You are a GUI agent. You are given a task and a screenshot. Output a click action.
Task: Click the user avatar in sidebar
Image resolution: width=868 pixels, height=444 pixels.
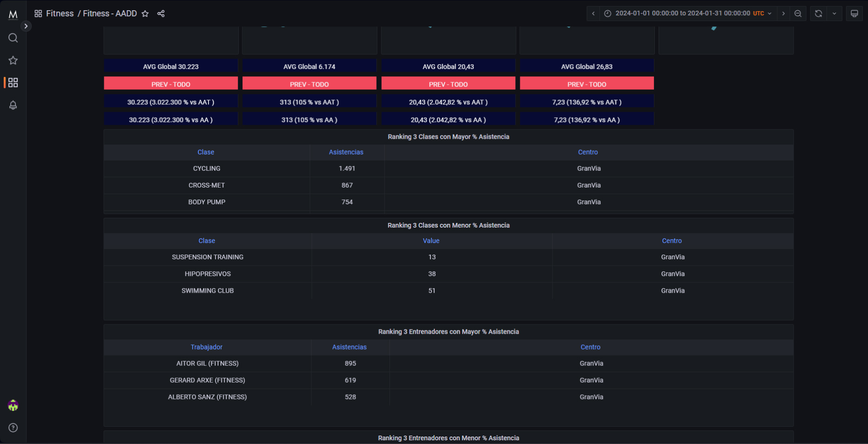coord(13,406)
